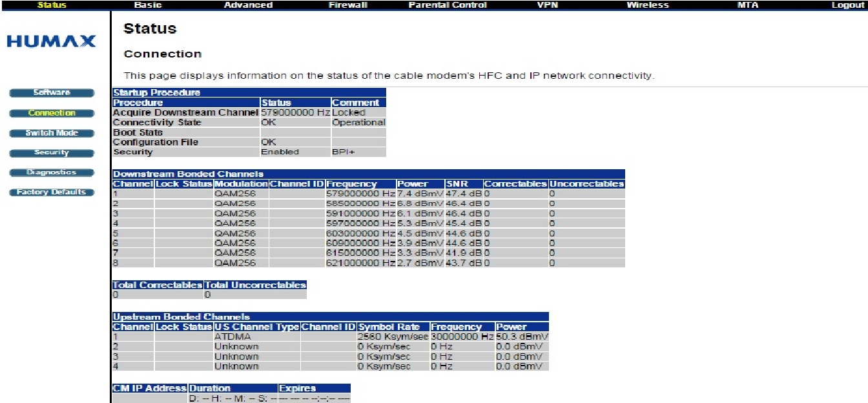Select the 30000000 Hz upstream frequency cell

pyautogui.click(x=462, y=336)
